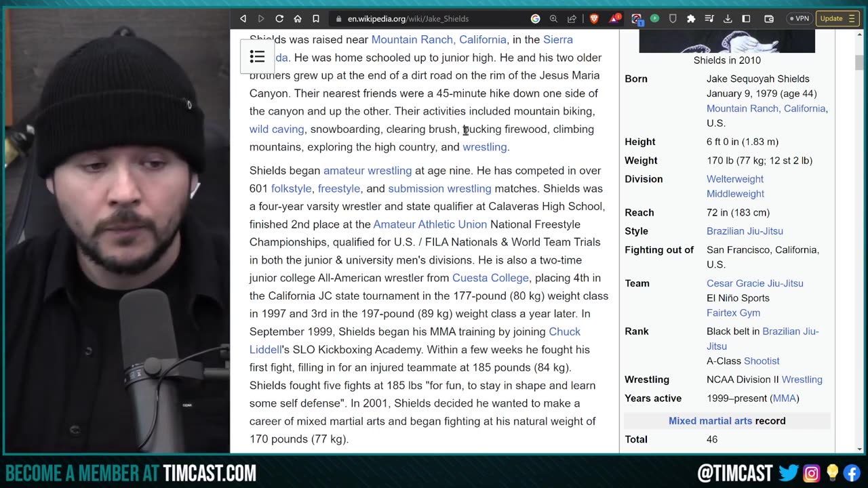Click the Twitter icon in bottom banner
The image size is (868, 488).
[x=789, y=472]
